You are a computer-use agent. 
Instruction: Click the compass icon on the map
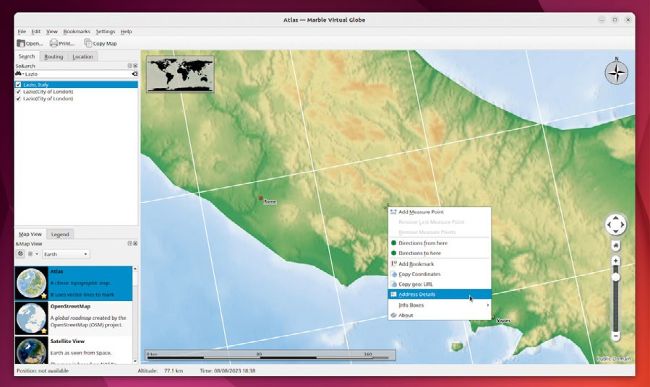(x=616, y=72)
